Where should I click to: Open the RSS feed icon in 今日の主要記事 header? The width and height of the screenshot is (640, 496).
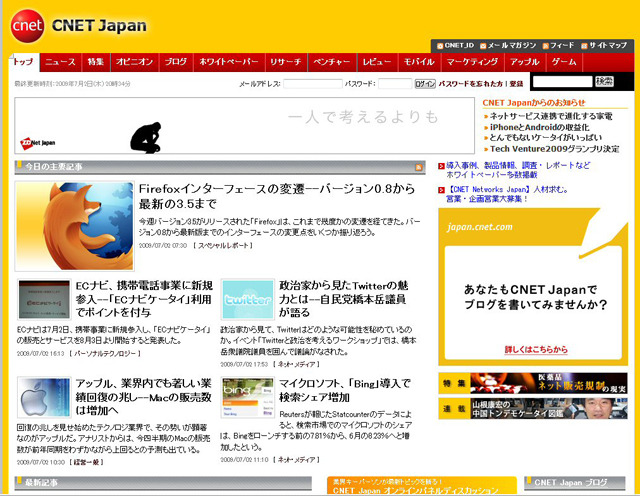(419, 167)
